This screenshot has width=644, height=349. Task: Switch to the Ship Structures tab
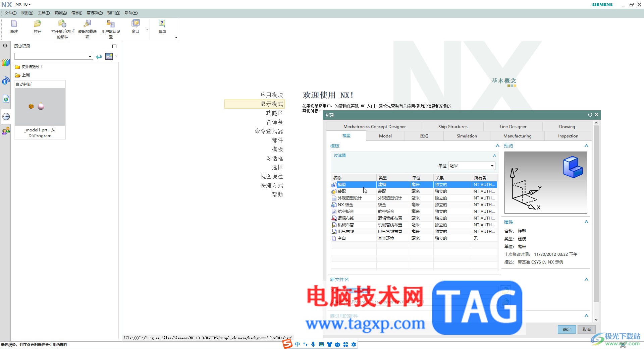click(x=453, y=126)
